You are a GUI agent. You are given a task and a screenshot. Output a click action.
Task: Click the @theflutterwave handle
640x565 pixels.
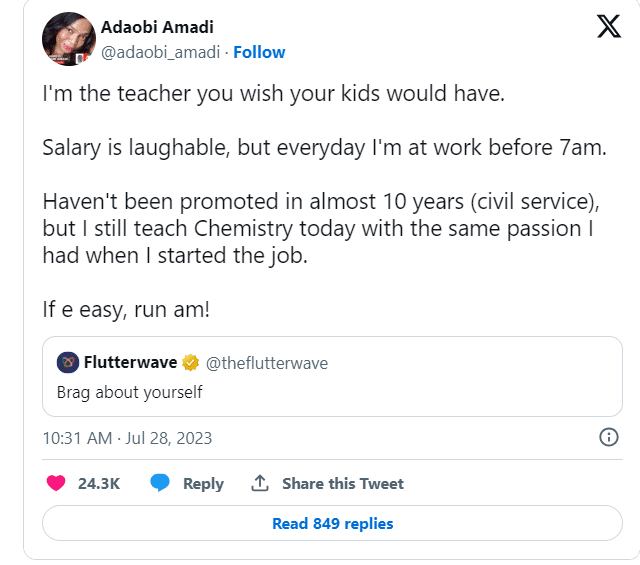[267, 362]
